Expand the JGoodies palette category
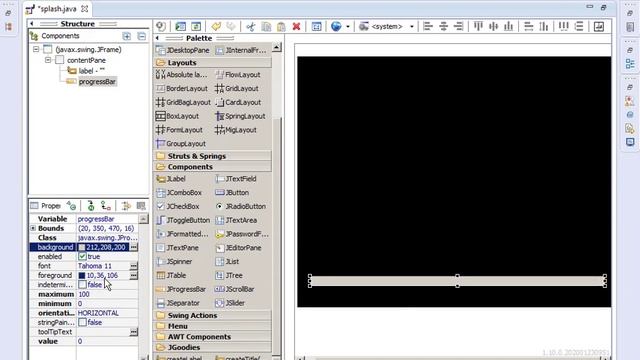This screenshot has height=360, width=640. tap(213, 347)
